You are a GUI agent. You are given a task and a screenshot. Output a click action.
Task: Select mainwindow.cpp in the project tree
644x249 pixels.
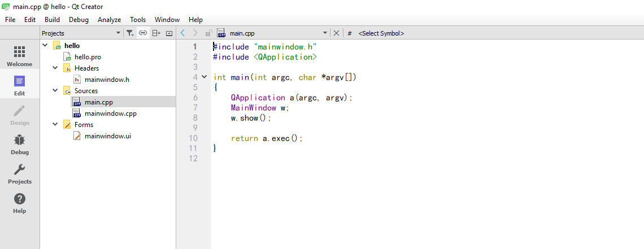110,113
